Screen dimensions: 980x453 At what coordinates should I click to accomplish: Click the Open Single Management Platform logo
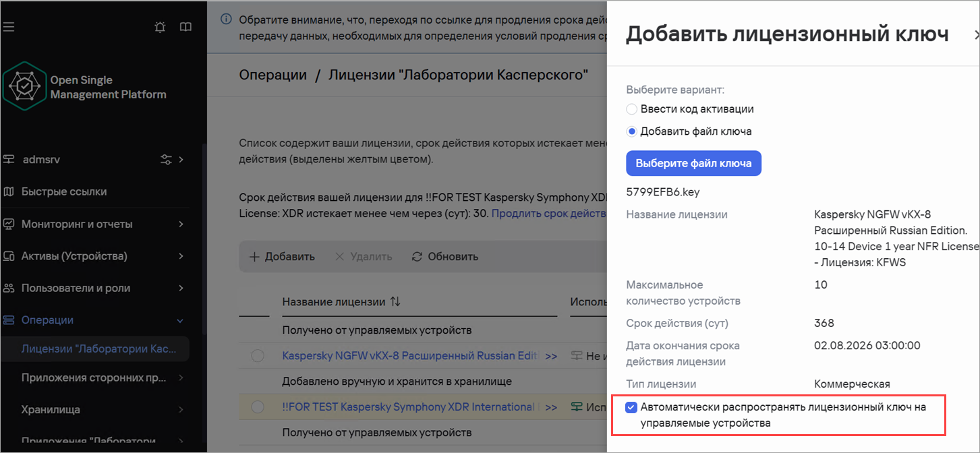24,87
